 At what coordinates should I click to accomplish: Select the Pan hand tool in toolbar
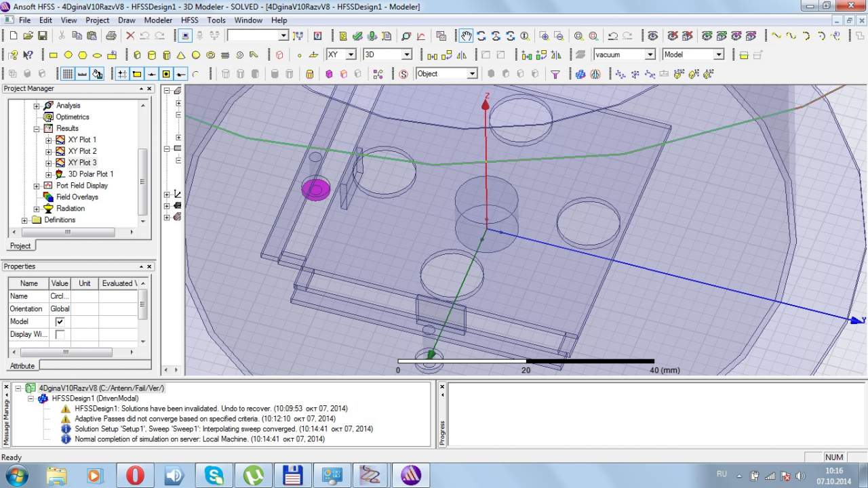[x=466, y=36]
